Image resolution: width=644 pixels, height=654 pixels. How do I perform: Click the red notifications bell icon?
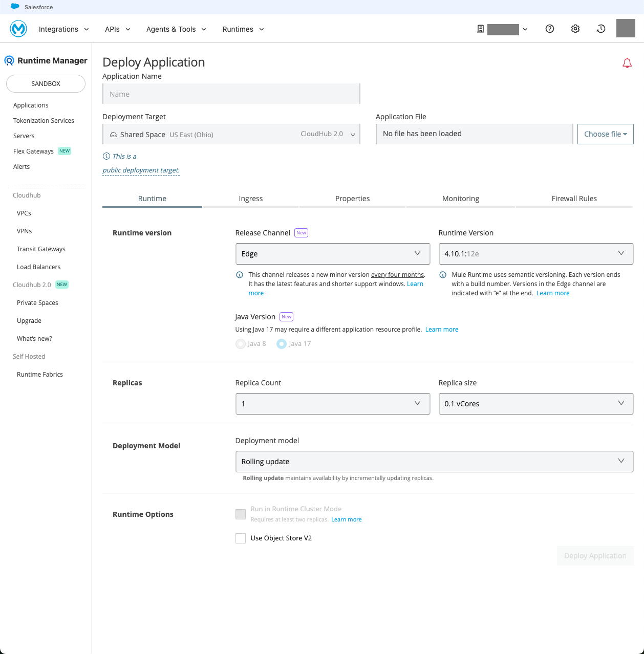coord(627,63)
